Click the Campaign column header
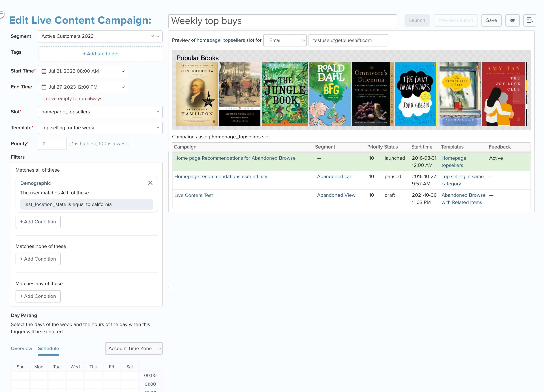This screenshot has height=392, width=544. 185,147
